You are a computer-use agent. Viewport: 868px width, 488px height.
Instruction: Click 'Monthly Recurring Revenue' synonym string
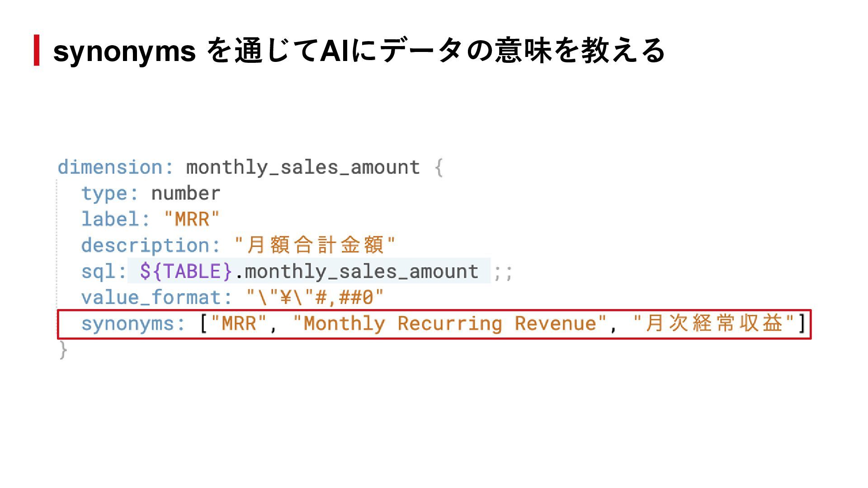[x=449, y=324]
